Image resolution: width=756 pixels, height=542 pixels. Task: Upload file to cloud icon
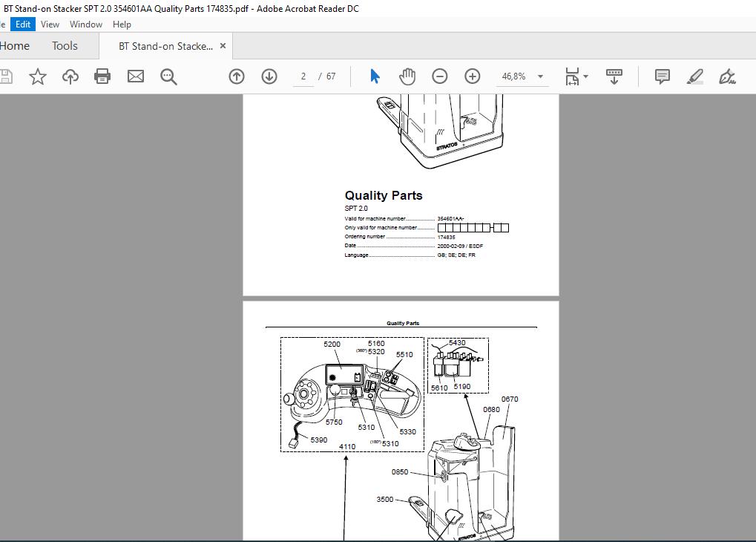coord(70,76)
